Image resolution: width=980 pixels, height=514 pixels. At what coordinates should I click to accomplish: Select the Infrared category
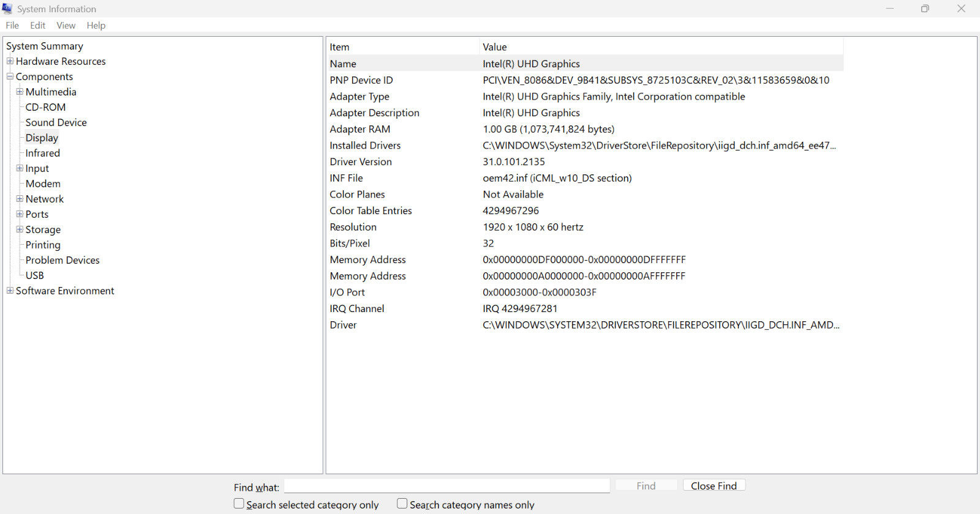tap(43, 153)
